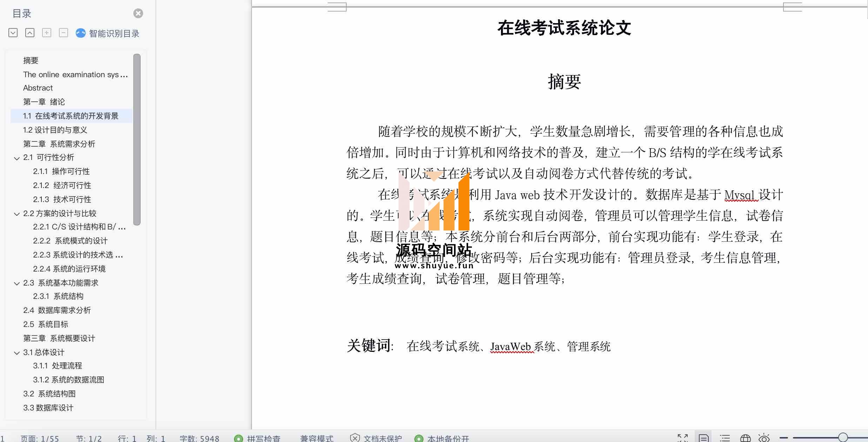Click the 节: 1/2 section indicator
This screenshot has height=442, width=868.
(89, 438)
